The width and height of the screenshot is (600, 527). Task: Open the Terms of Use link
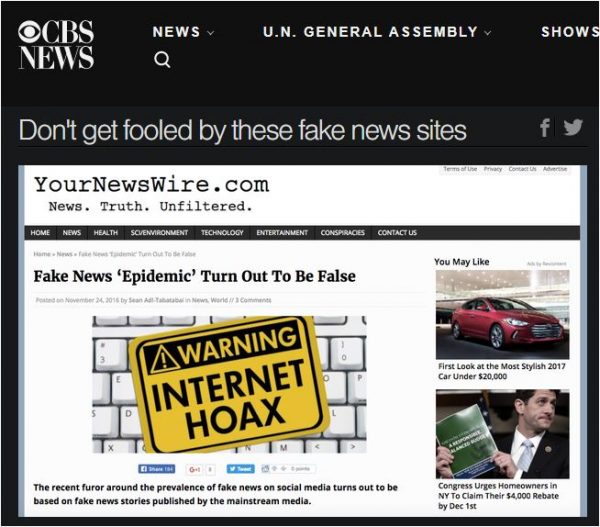460,169
